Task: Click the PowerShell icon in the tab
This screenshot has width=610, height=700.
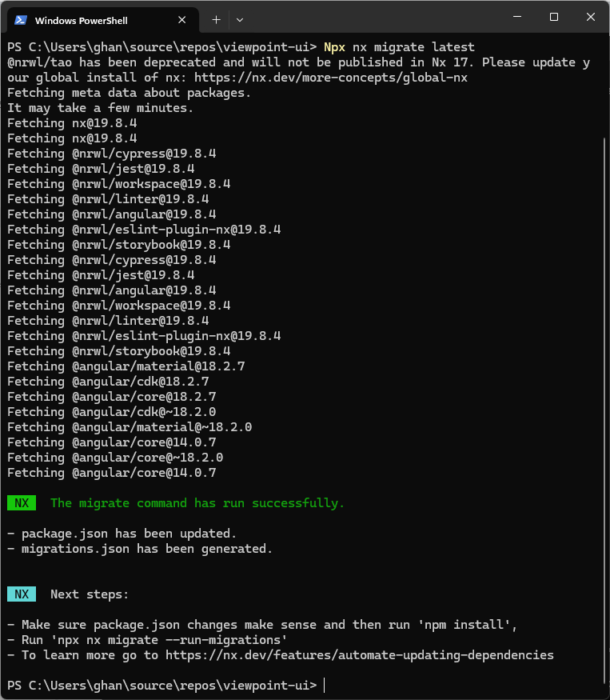Action: 21,20
